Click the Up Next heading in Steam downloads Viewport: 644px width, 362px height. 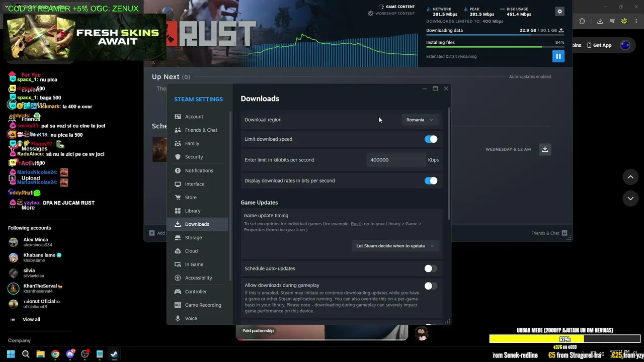pyautogui.click(x=166, y=76)
